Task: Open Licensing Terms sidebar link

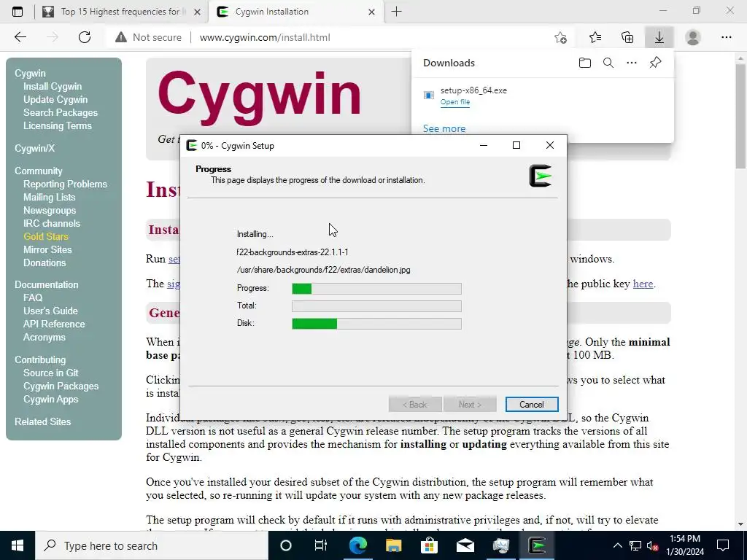Action: [x=58, y=125]
